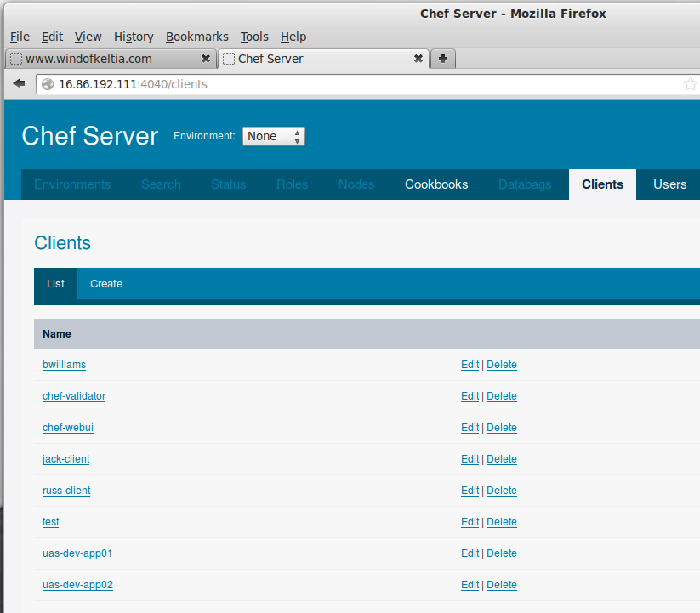Viewport: 700px width, 613px height.
Task: Focus the URL address bar
Action: (x=366, y=84)
